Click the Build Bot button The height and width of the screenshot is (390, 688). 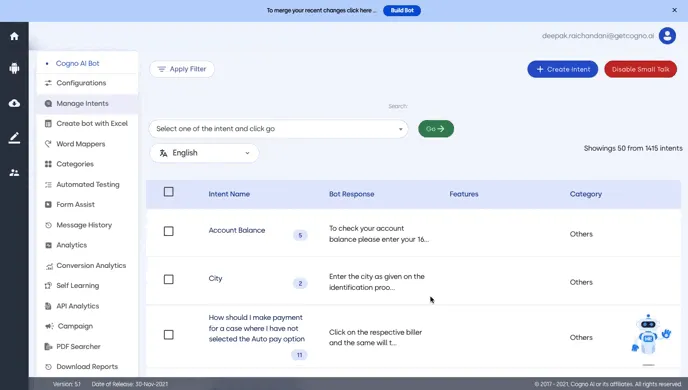tap(402, 10)
